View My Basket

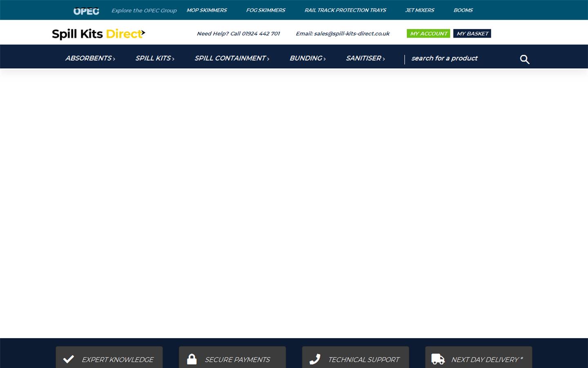(472, 34)
